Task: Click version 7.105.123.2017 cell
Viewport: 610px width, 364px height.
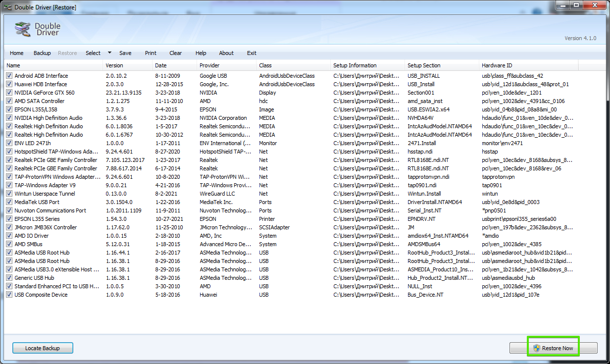Action: 125,160
